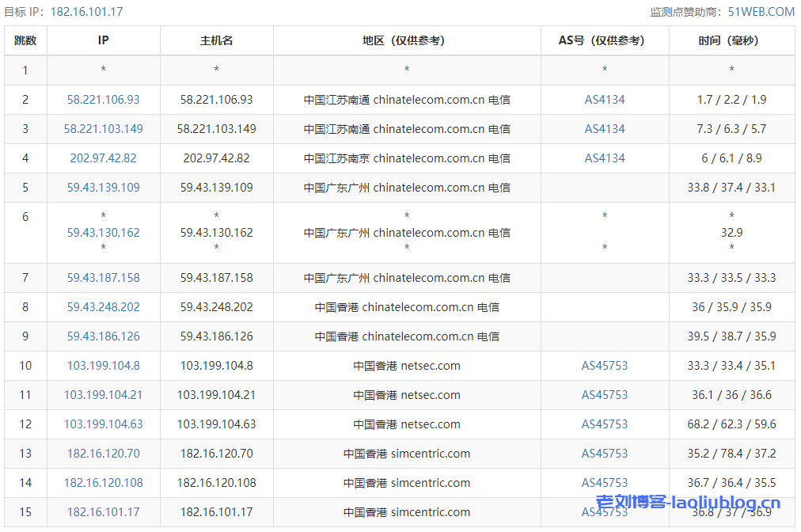Viewport: 801px width, 532px height.
Task: Click the 59.43.248.202 IP link
Action: (x=103, y=307)
